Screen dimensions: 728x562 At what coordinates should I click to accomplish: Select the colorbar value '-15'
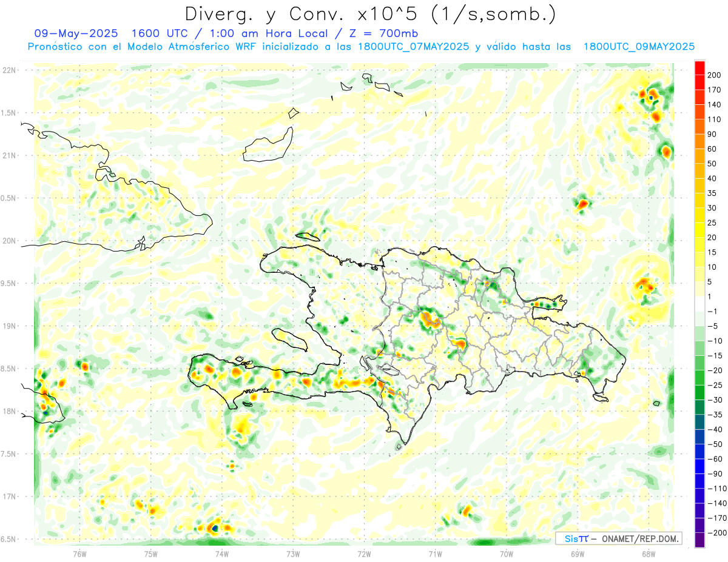coord(715,356)
